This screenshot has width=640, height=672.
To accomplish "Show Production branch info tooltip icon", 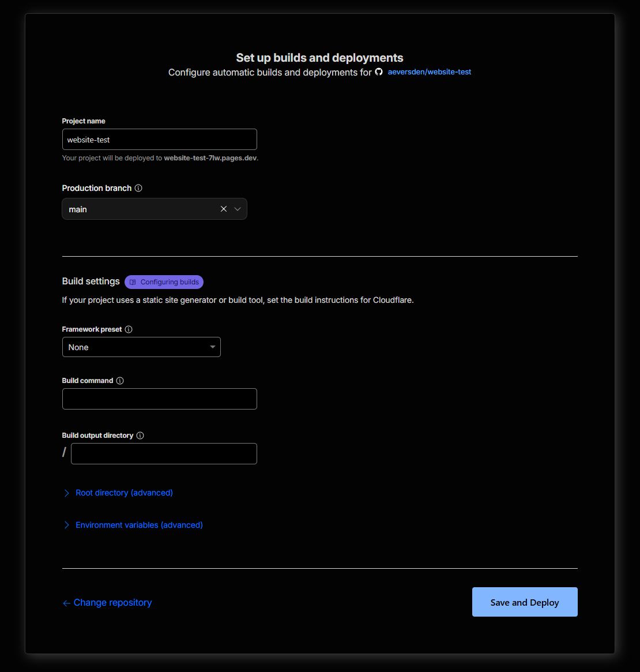I will coord(138,188).
